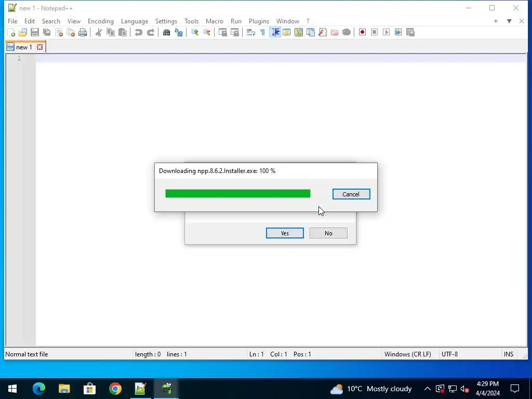This screenshot has width=532, height=399.
Task: Click the Stop Recording macro icon
Action: click(374, 32)
